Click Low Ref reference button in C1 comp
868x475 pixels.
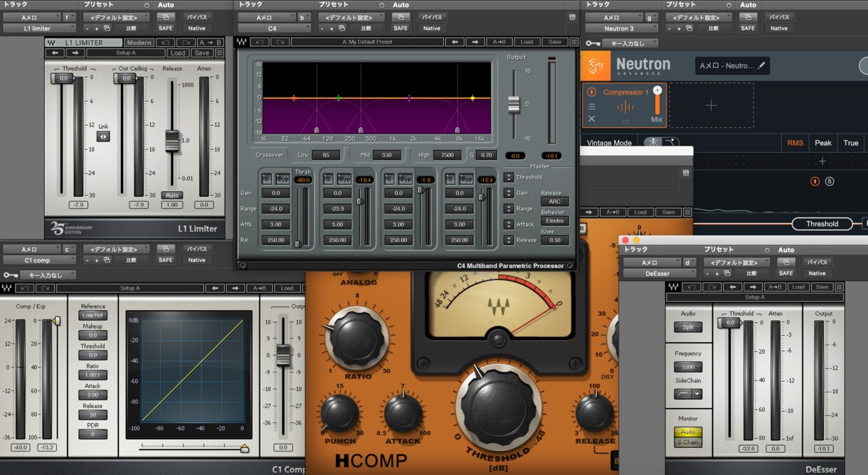tap(92, 315)
